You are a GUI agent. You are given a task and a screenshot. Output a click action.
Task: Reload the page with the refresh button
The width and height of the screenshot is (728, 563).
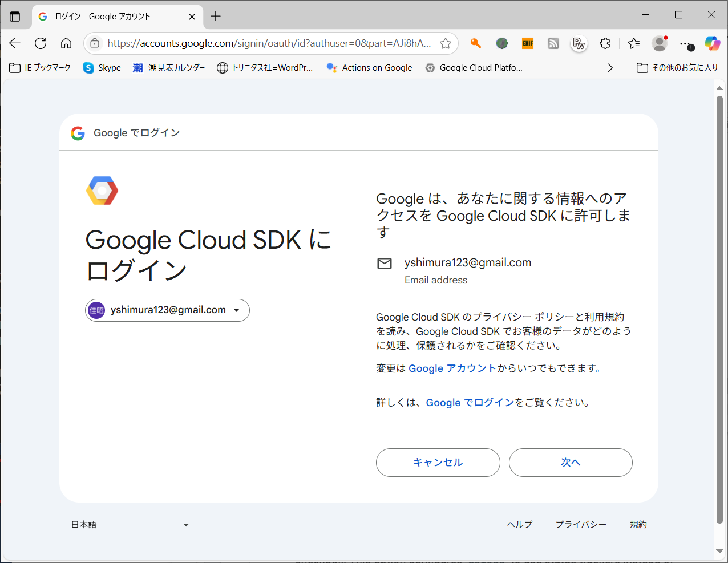tap(41, 43)
